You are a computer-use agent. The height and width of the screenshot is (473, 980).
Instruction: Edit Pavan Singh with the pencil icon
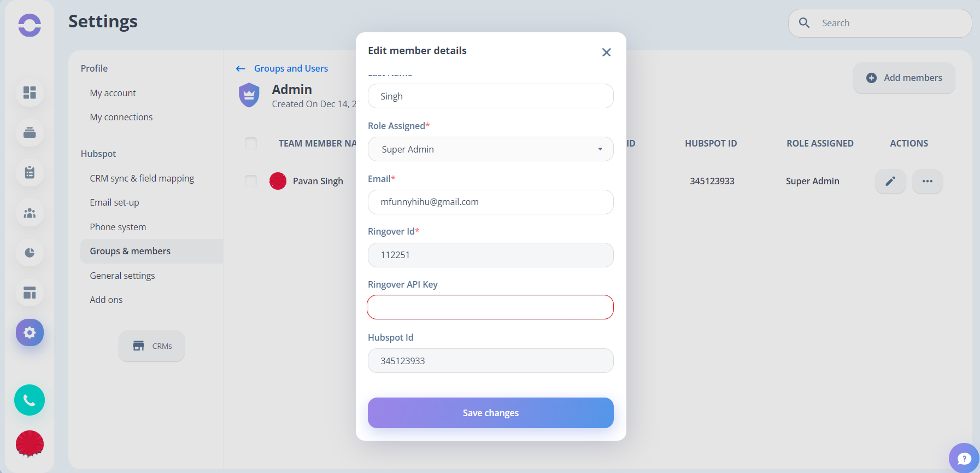click(890, 181)
